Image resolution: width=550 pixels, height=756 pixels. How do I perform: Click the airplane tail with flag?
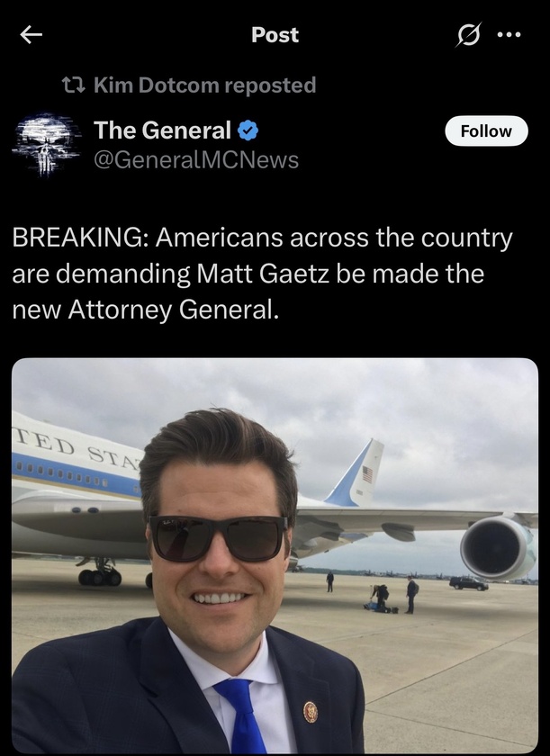(x=357, y=472)
